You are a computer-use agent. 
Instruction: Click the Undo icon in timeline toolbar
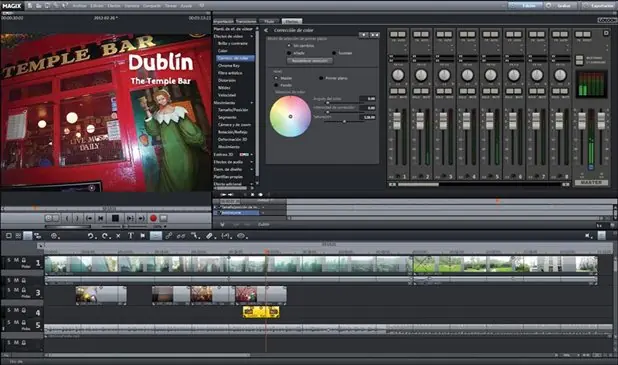(x=91, y=236)
